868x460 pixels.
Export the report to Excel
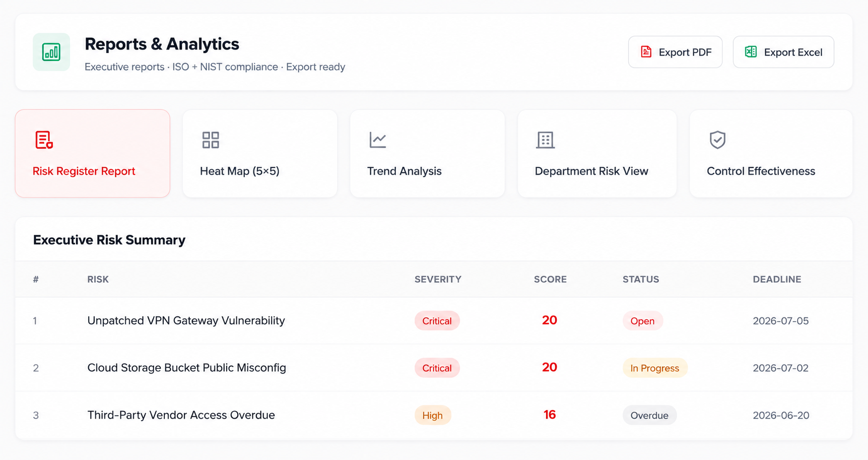click(x=783, y=52)
